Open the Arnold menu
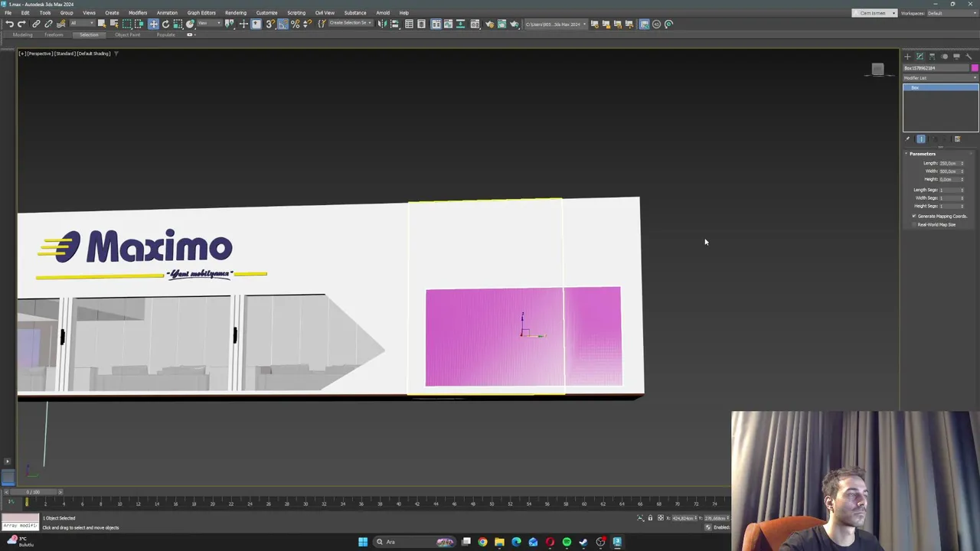 (383, 13)
